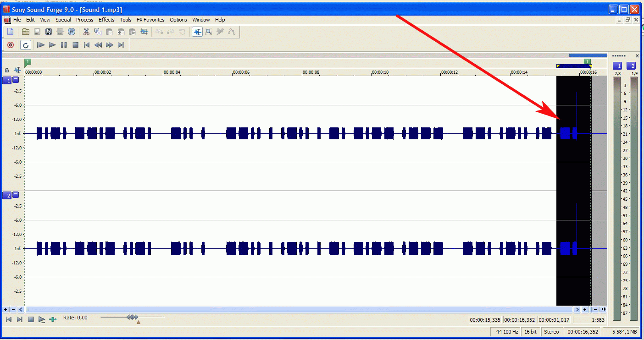The image size is (644, 340).
Task: Close the channel meters panel
Action: coord(637,56)
